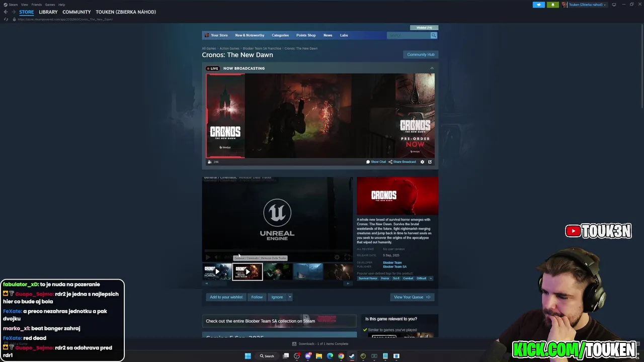Mute the trailer volume icon
644x362 pixels.
pyautogui.click(x=217, y=257)
